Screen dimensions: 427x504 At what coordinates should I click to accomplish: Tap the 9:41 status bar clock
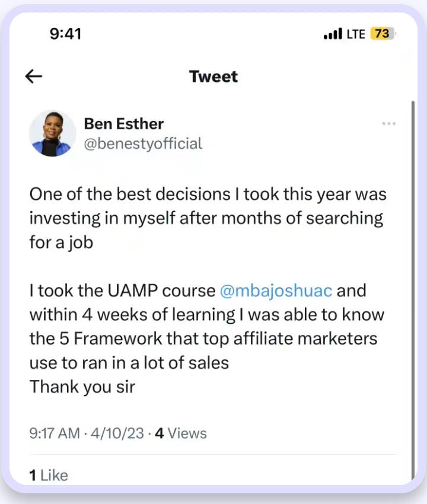point(65,34)
